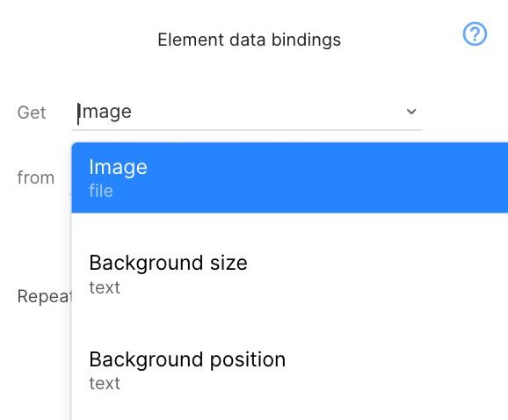Choose Background size from the list
This screenshot has height=420, width=508.
pyautogui.click(x=290, y=274)
